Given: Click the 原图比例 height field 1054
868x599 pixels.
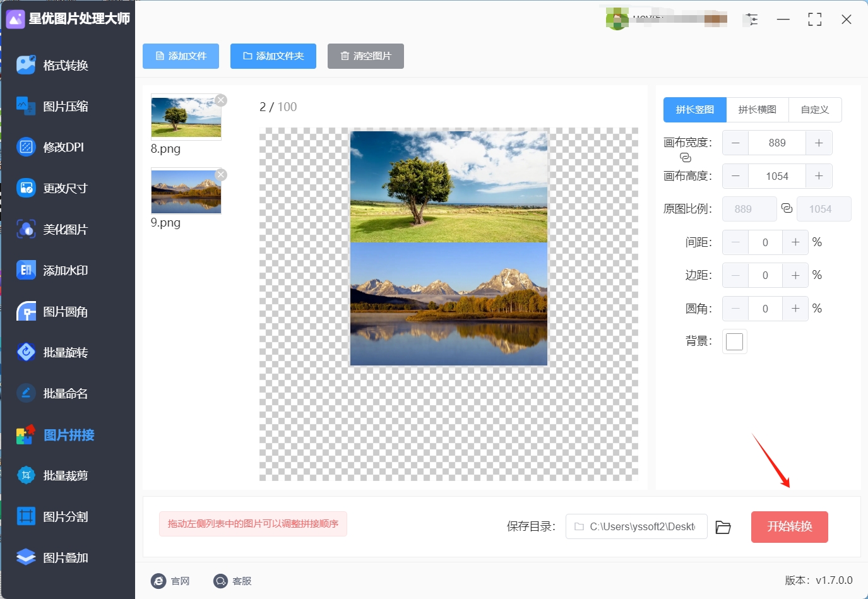Looking at the screenshot, I should click(824, 209).
